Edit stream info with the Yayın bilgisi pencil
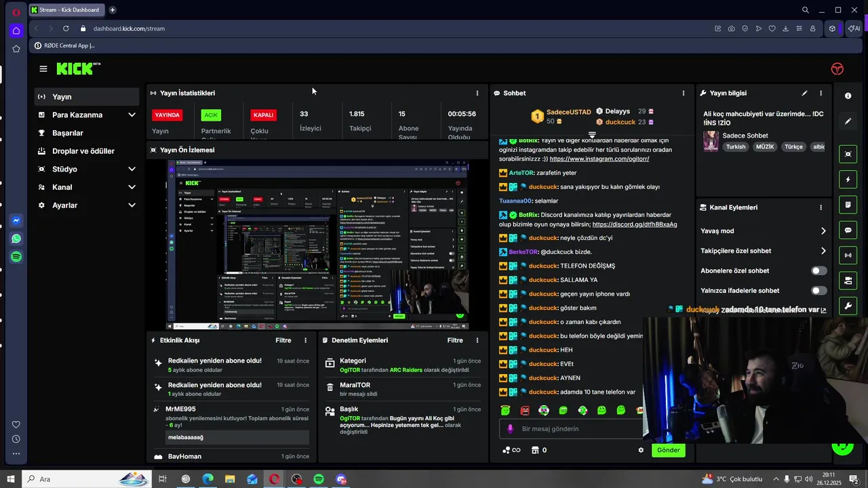This screenshot has width=868, height=488. (804, 93)
